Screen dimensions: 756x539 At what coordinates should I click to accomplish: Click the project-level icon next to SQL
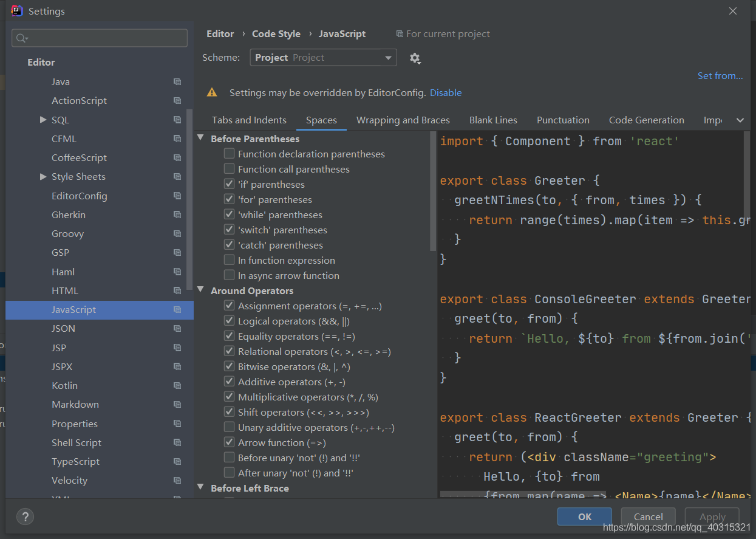click(177, 120)
